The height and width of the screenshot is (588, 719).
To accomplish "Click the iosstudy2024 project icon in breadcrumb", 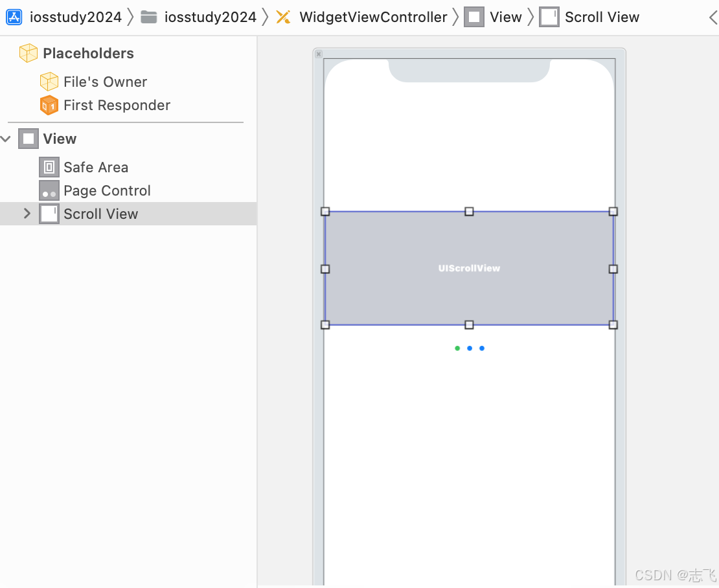I will coord(14,17).
